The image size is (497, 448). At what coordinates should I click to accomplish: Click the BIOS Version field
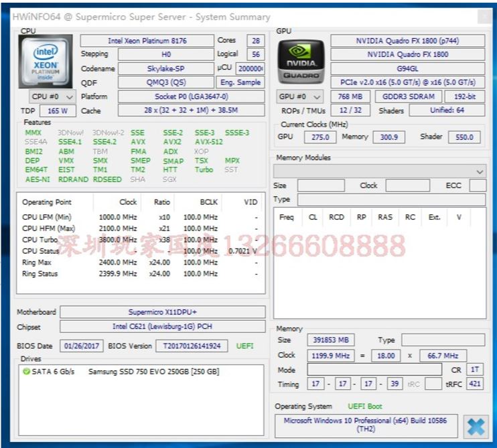(x=192, y=346)
